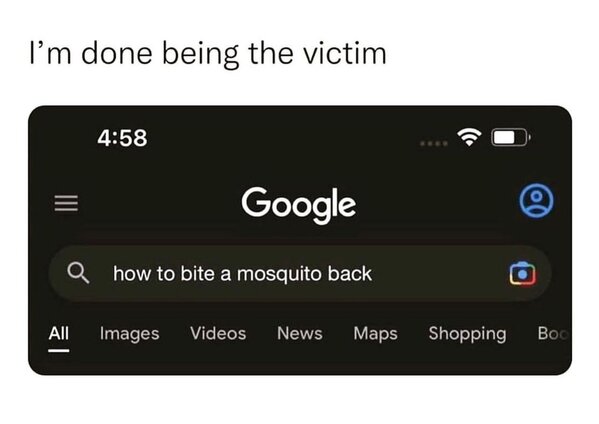Viewport: 599px width, 424px height.
Task: Click the magnifying glass search icon
Action: 78,273
